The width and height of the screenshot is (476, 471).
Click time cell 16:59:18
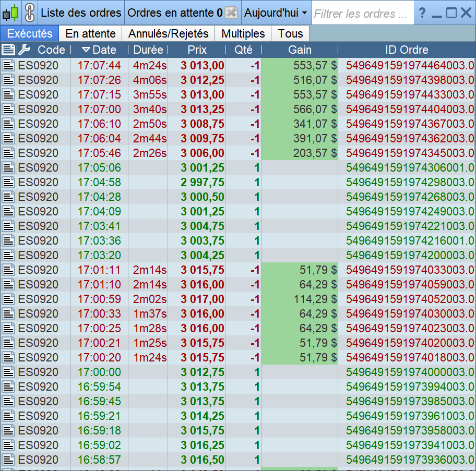99,430
